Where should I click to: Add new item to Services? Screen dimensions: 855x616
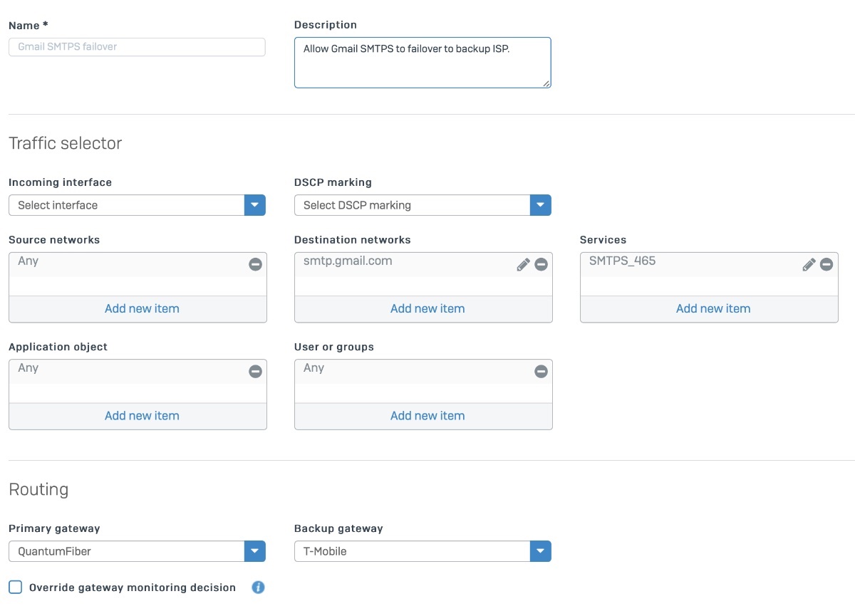(713, 308)
